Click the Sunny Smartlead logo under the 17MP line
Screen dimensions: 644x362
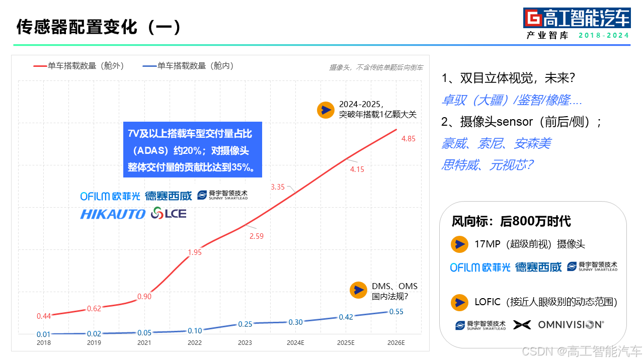click(x=592, y=266)
